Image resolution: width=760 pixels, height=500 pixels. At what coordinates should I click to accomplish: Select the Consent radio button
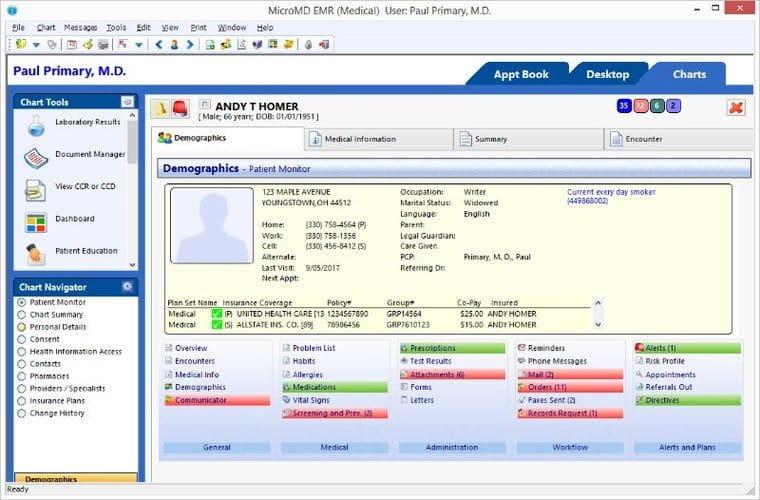[21, 339]
